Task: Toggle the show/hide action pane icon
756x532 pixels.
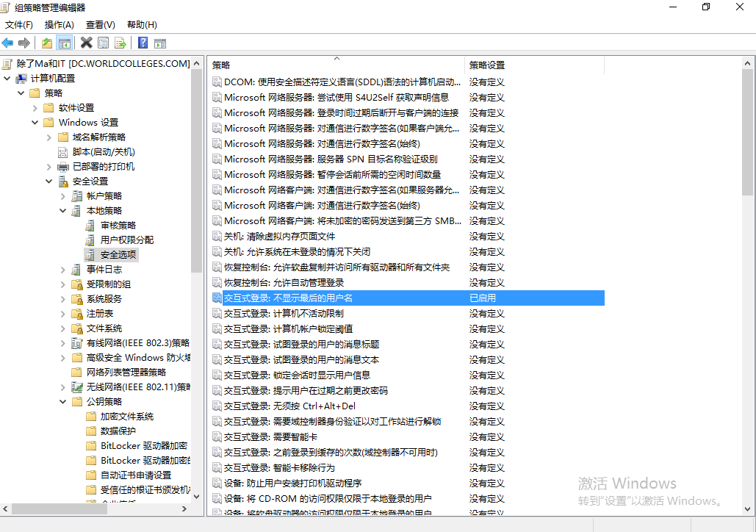Action: click(x=160, y=43)
